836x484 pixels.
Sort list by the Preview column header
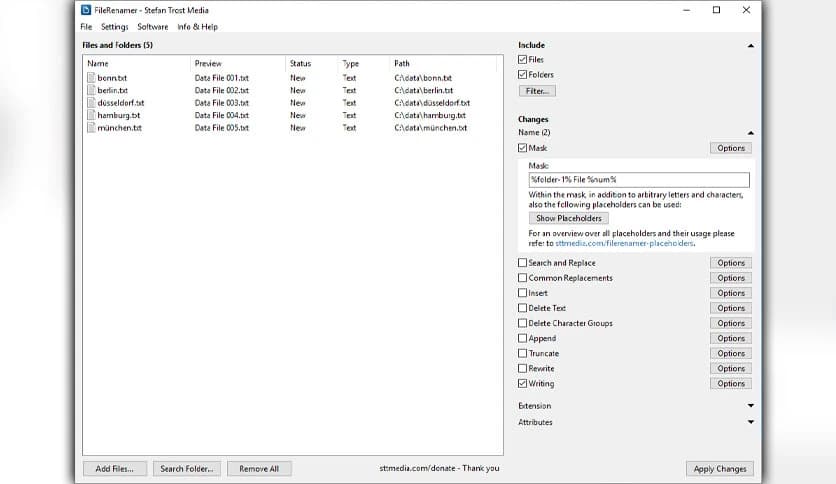(x=208, y=63)
